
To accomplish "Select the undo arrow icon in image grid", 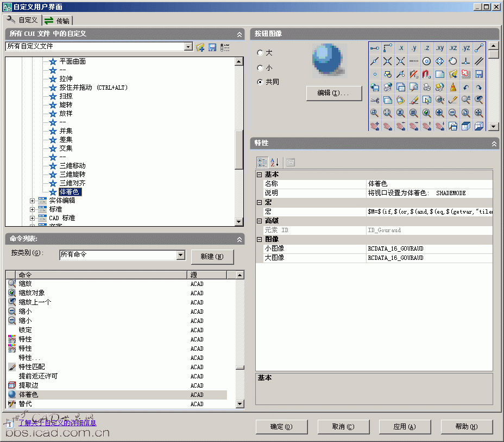I will tap(466, 87).
